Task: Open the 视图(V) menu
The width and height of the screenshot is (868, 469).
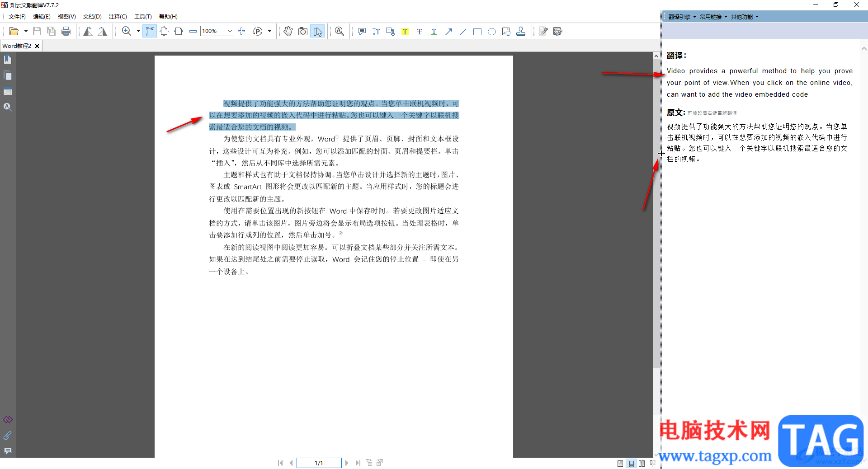Action: pos(66,17)
